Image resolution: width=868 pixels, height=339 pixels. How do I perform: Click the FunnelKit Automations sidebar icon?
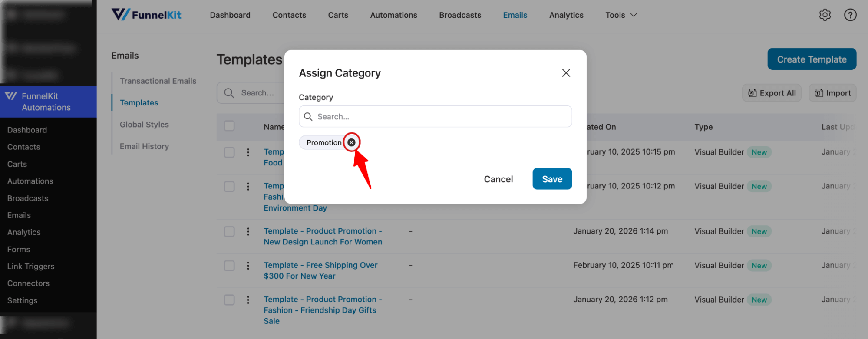click(x=10, y=96)
